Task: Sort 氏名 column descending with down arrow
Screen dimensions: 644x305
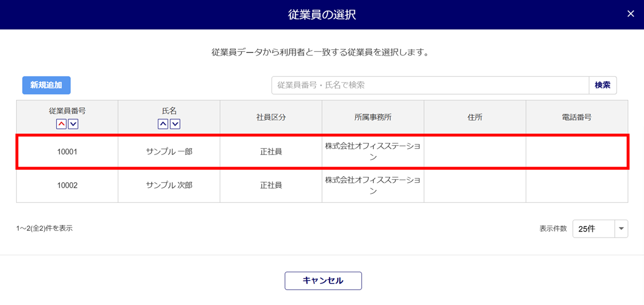Action: (x=175, y=124)
